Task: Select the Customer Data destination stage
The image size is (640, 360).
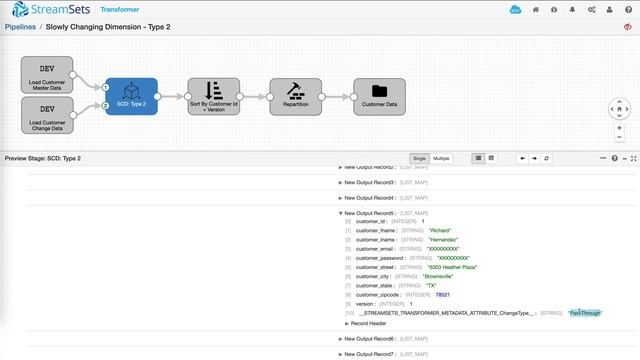Action: coord(379,97)
